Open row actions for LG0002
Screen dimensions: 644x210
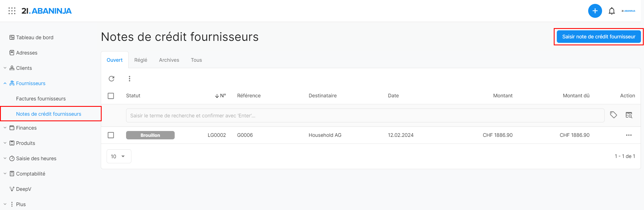[x=629, y=135]
